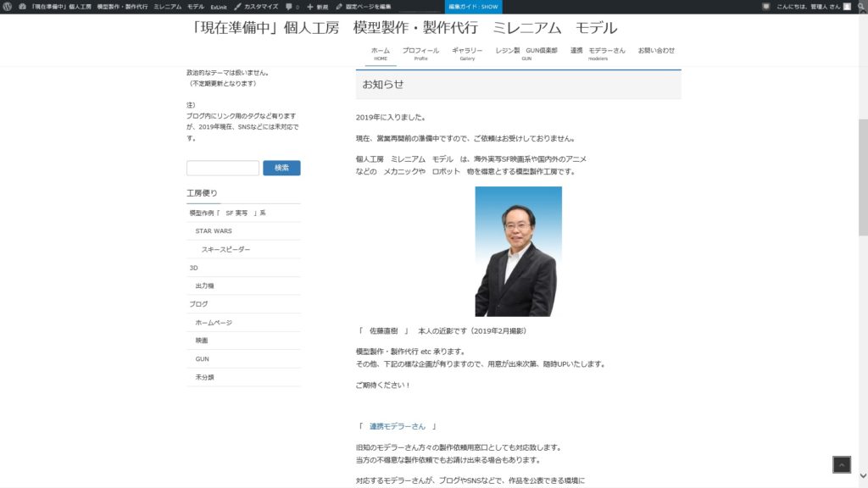Screen dimensions: 868x488
Task: Open the プロフィール Profile menu item
Action: coord(420,53)
